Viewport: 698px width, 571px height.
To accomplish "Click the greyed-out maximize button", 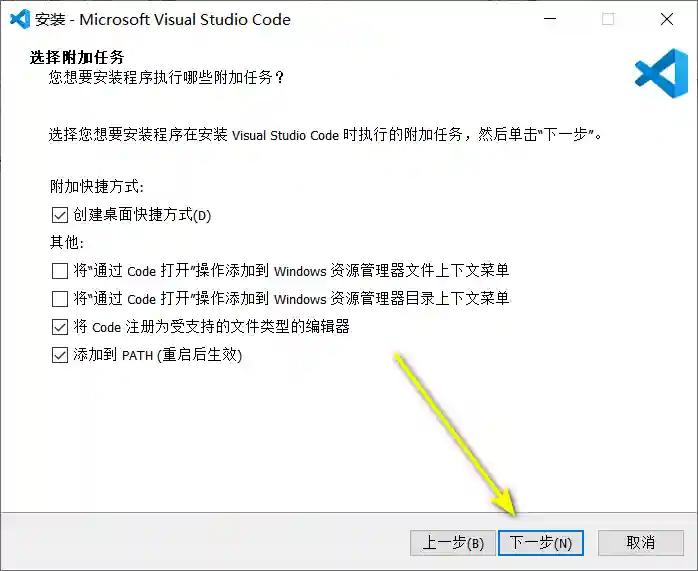I will coord(608,19).
